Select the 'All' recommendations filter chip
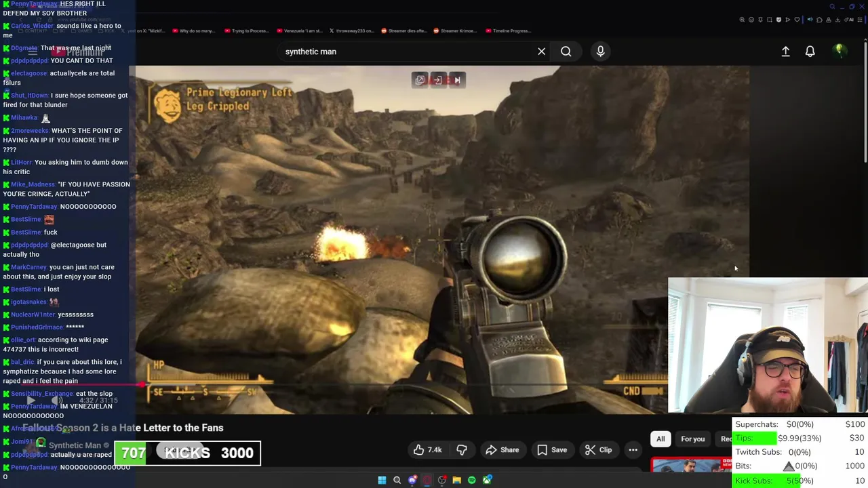868x488 pixels. [x=660, y=439]
